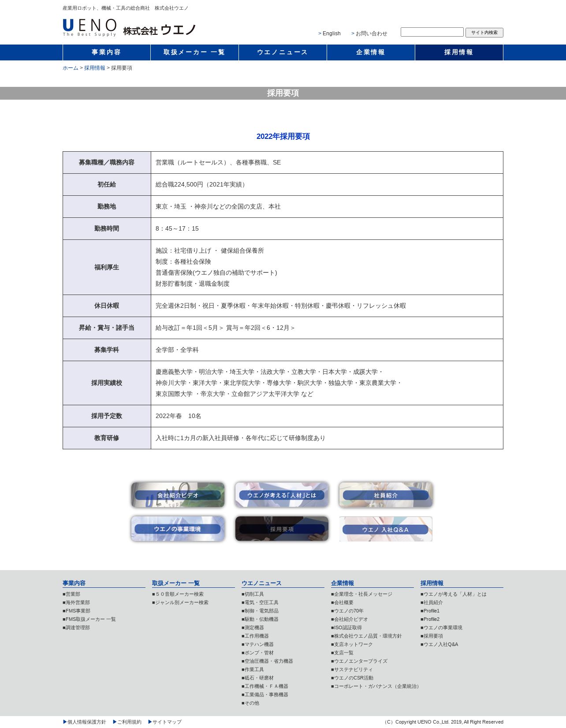This screenshot has width=566, height=728.
Task: Open footer link ISO認証取得
Action: 346,628
